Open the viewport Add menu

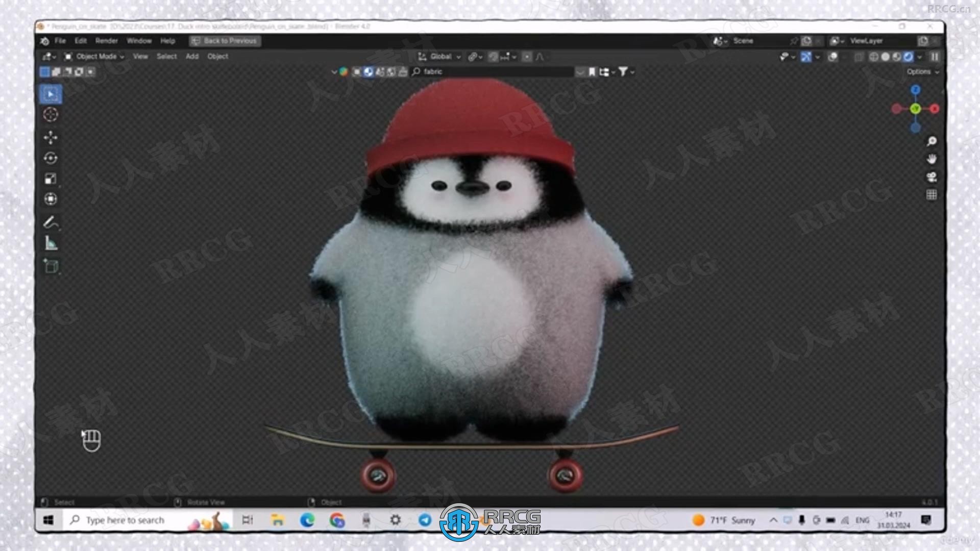192,57
